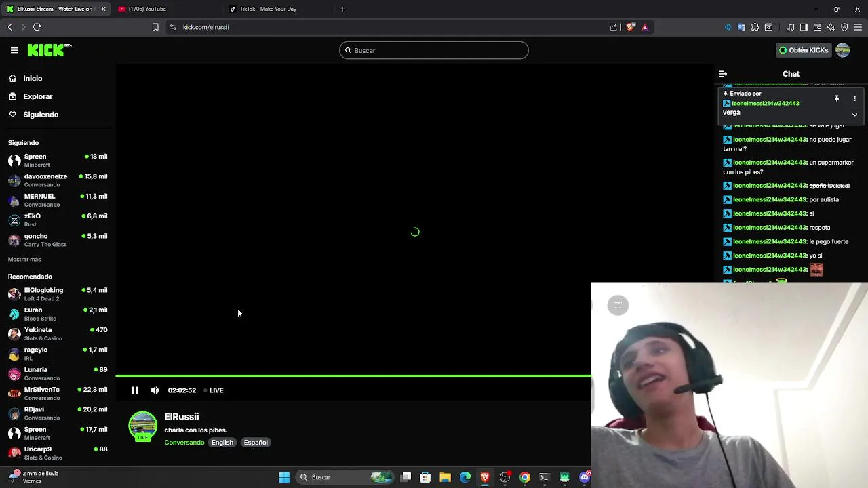Focus the Kick Buscar search field
This screenshot has height=488, width=868.
pos(434,50)
